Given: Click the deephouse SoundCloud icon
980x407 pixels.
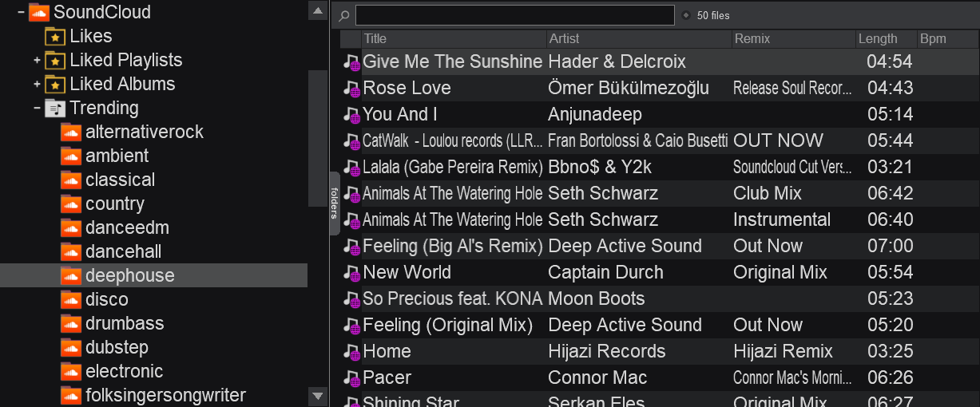Looking at the screenshot, I should point(72,275).
